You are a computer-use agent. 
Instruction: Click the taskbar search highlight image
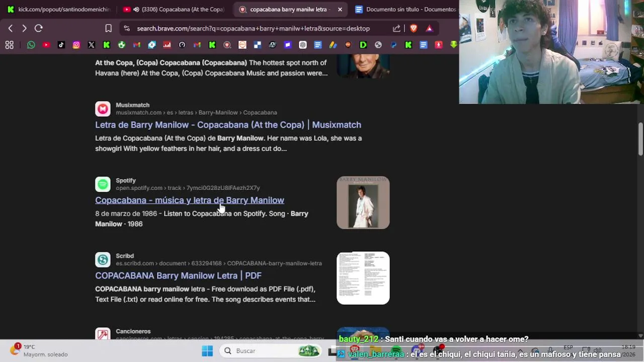point(309,351)
